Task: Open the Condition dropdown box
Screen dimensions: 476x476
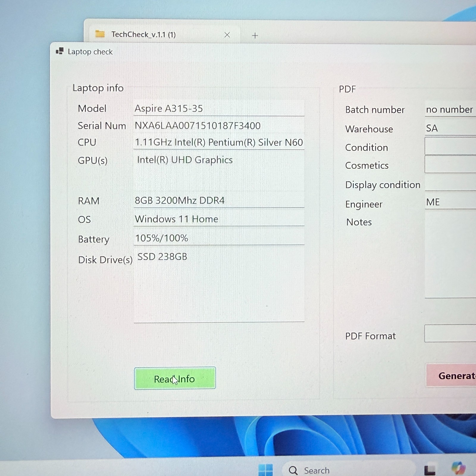Action: 450,146
